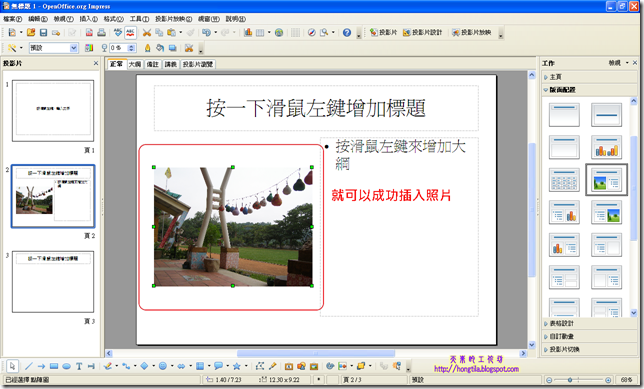Select the Ellipse drawing tool

coord(67,366)
